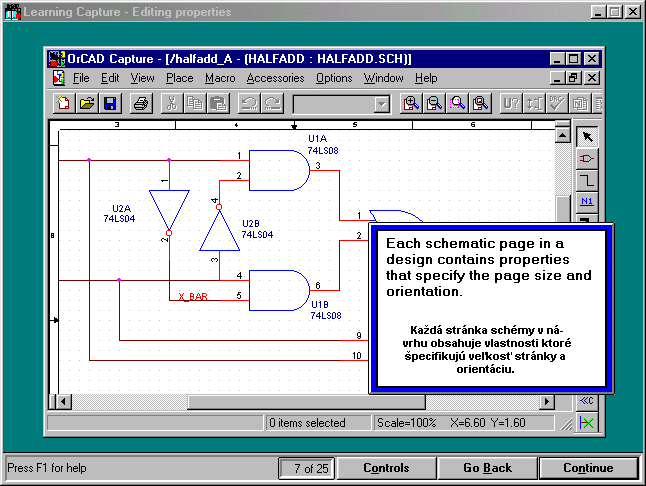Open the Accessories menu

[x=275, y=78]
